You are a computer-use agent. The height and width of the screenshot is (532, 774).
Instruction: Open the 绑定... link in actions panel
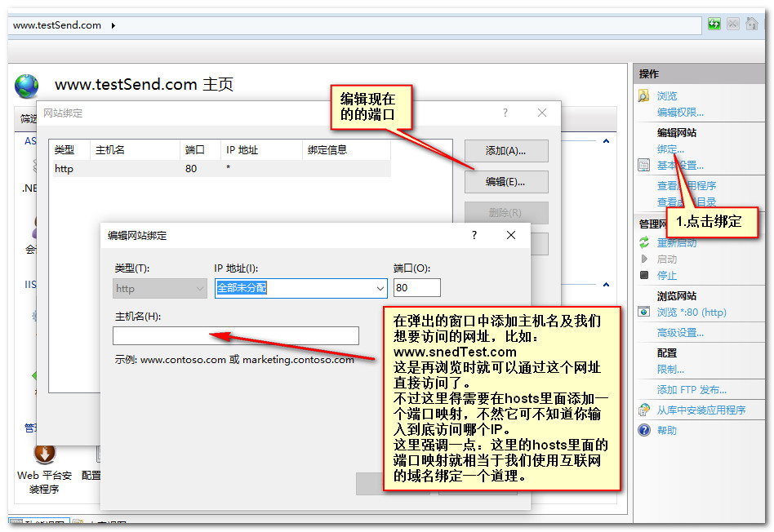[x=670, y=149]
